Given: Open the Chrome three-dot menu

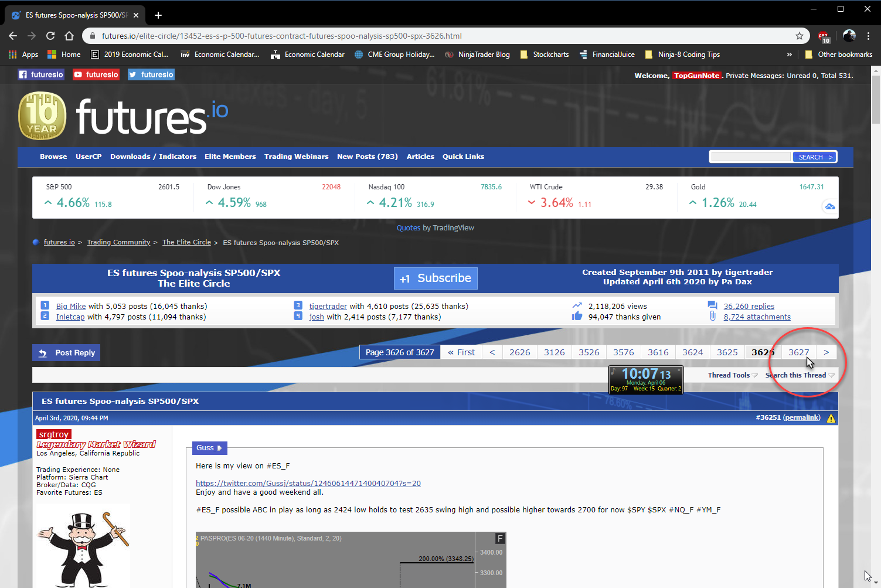Looking at the screenshot, I should [x=868, y=36].
